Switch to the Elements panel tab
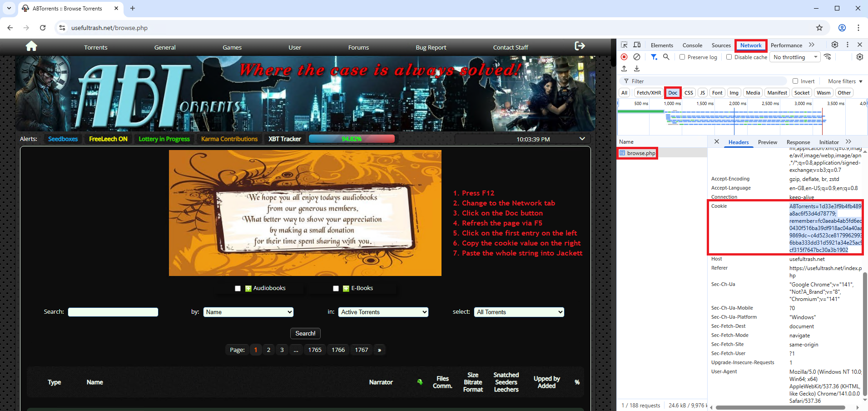The width and height of the screenshot is (868, 411). [x=662, y=45]
